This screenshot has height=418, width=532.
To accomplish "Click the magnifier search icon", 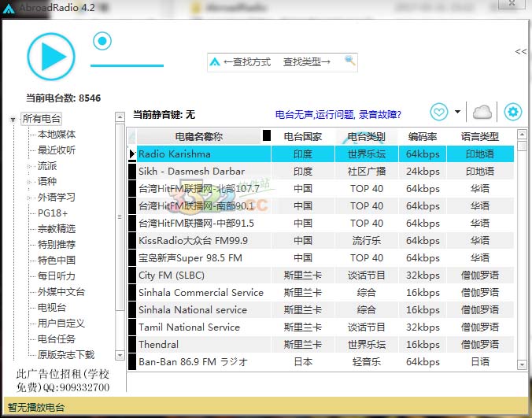I will pos(349,61).
